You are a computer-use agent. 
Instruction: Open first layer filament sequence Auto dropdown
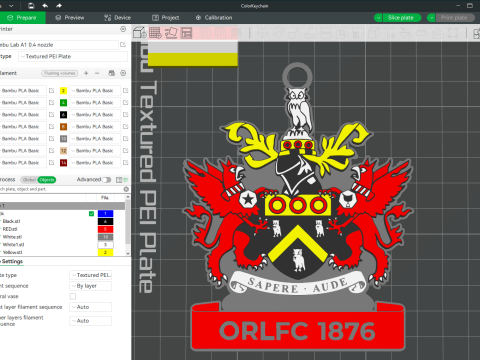pos(90,307)
